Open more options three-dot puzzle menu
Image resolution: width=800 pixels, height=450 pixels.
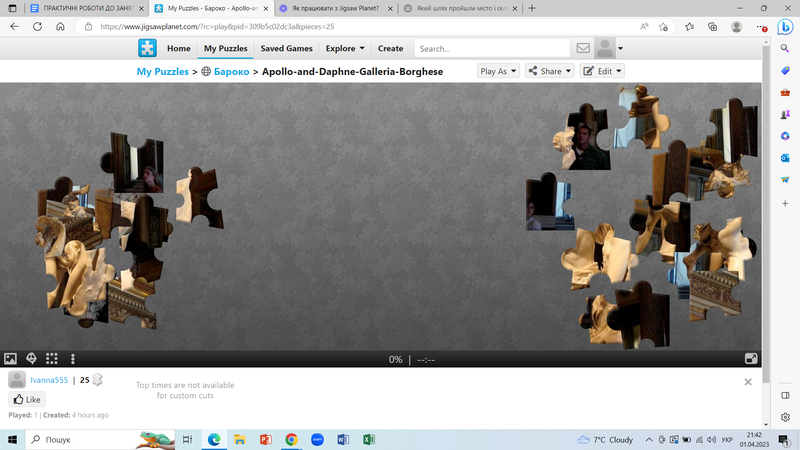[x=72, y=359]
